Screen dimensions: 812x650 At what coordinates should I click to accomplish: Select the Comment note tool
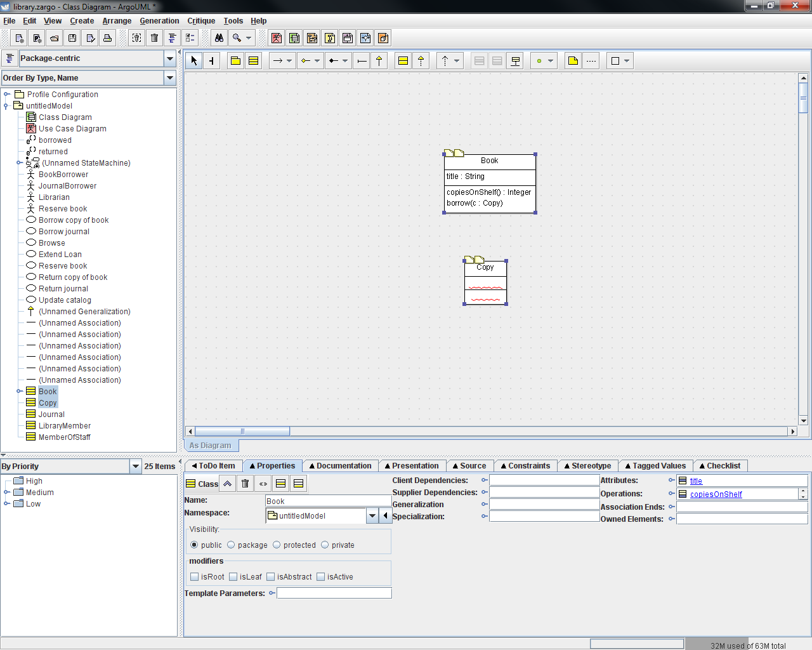click(573, 61)
